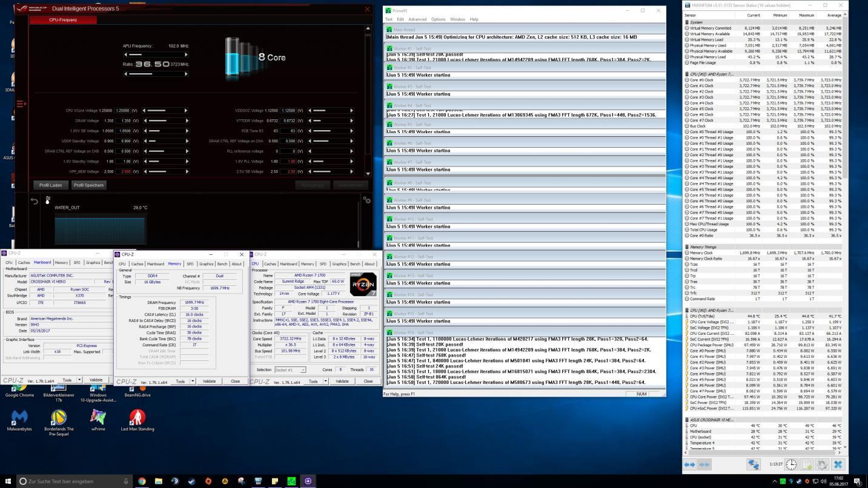
Task: Open Advanced menu in Prime95
Action: pos(417,19)
